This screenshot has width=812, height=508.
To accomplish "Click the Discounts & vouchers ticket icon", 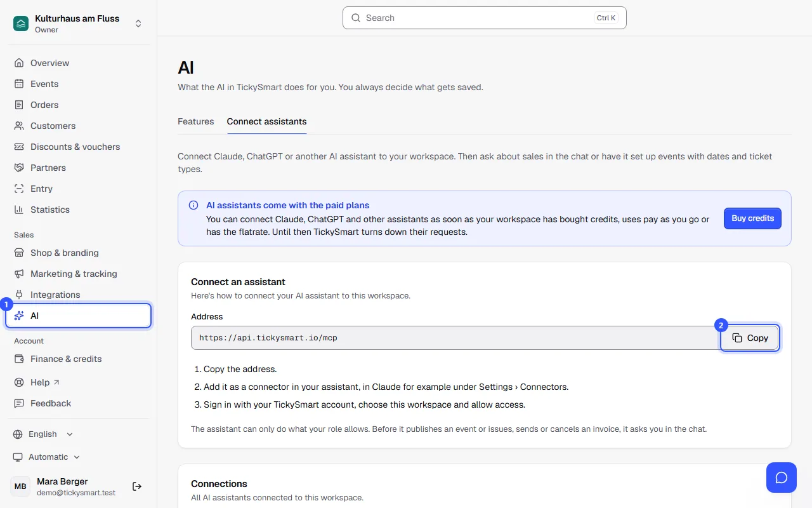I will click(19, 147).
